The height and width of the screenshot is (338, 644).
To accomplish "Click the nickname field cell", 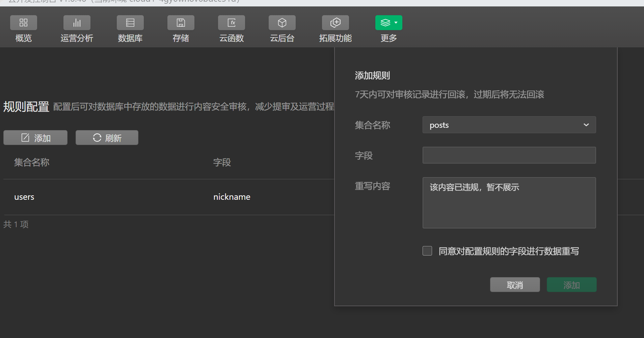I will [x=232, y=197].
